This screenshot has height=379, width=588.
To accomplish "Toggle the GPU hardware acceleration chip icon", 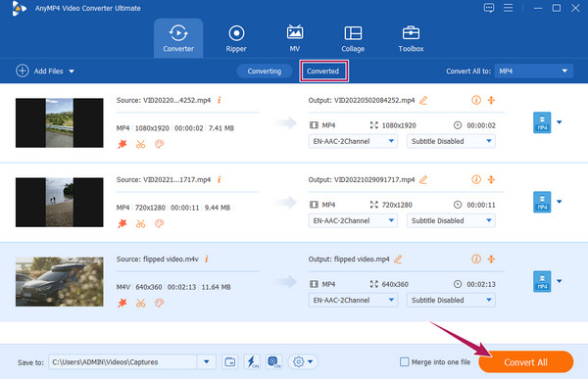I will (273, 362).
